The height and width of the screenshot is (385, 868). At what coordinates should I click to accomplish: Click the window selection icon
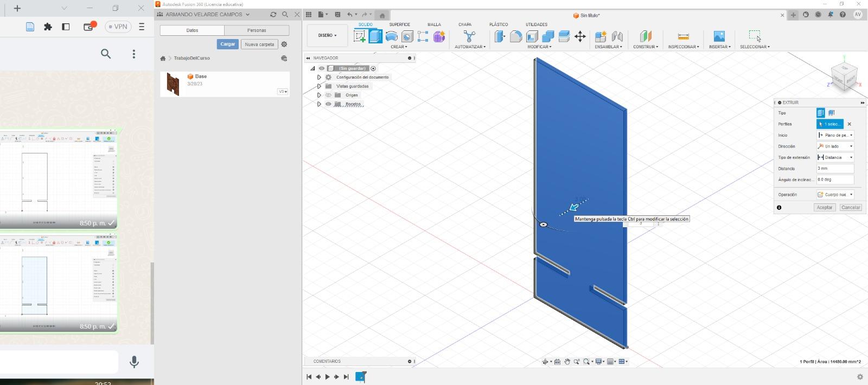coord(755,36)
